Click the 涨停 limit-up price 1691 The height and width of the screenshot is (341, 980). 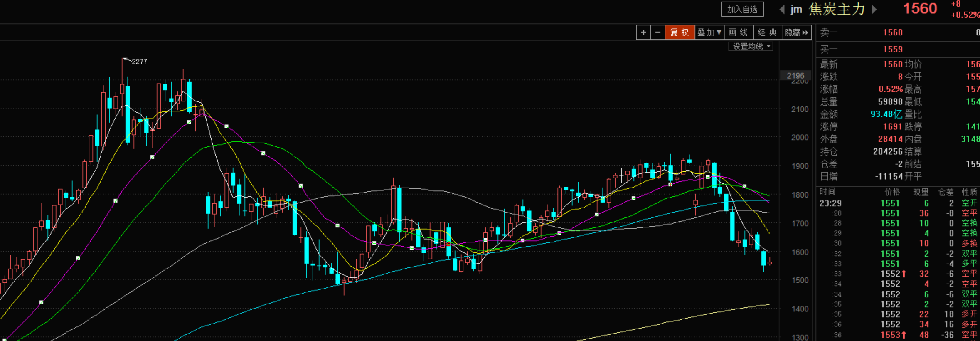[893, 127]
